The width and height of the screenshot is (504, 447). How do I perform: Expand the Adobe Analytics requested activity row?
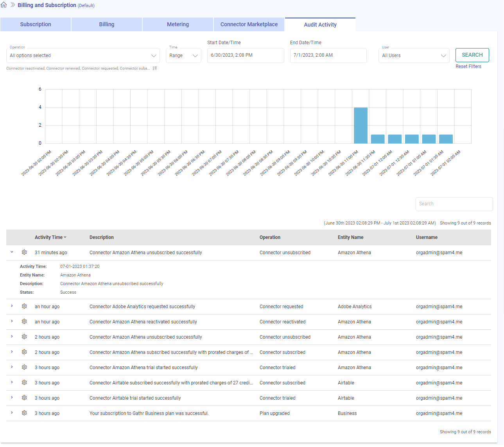click(x=12, y=306)
